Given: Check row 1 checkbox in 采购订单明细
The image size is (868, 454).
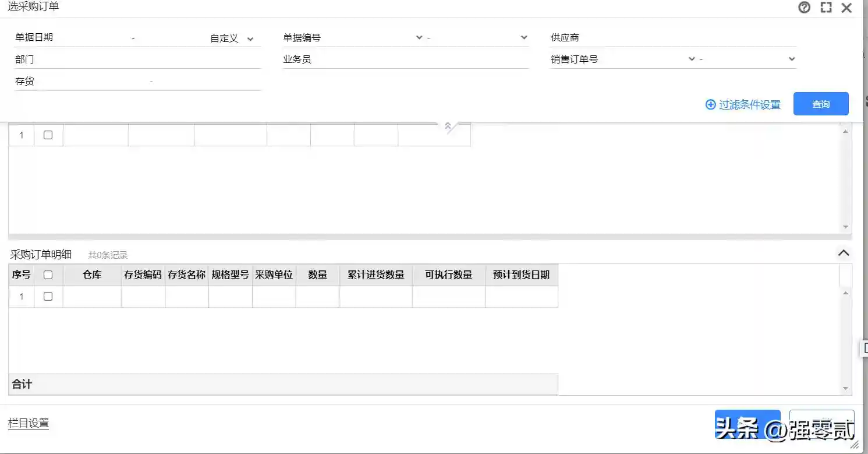Looking at the screenshot, I should [x=48, y=297].
